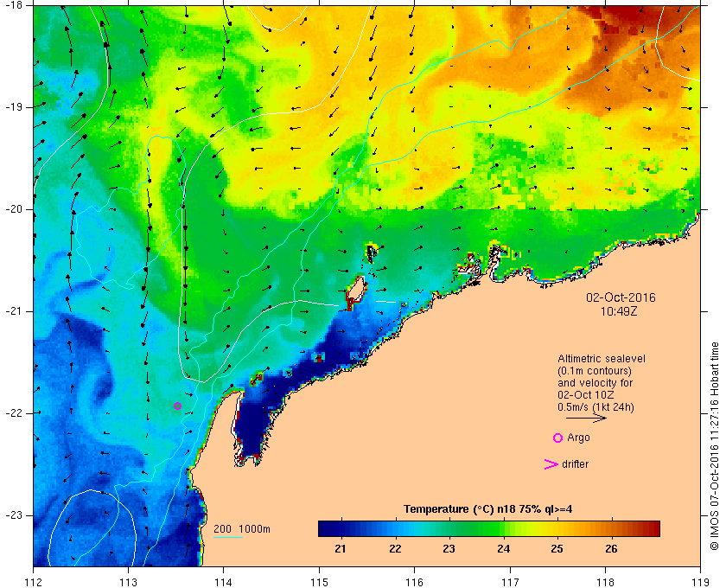This screenshot has width=726, height=588.
Task: Click the '200 1000m' depth contour label
Action: (242, 529)
